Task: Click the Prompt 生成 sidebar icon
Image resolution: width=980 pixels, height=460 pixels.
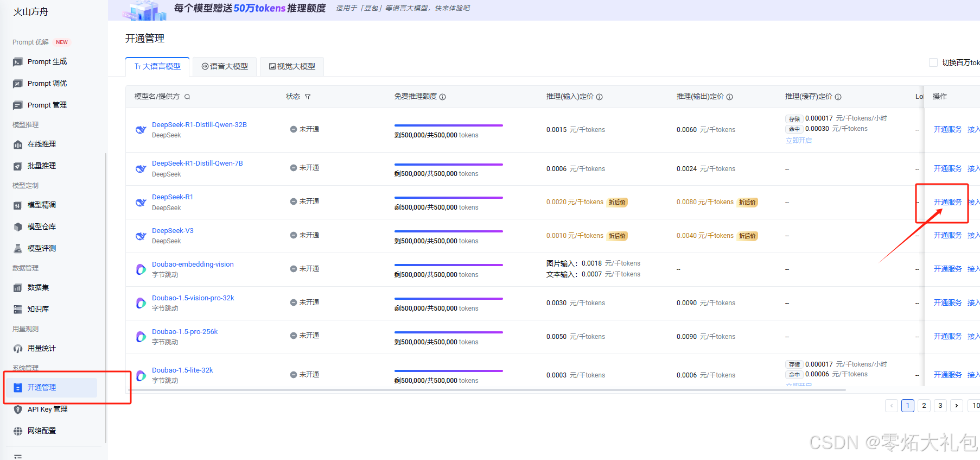Action: (x=18, y=62)
